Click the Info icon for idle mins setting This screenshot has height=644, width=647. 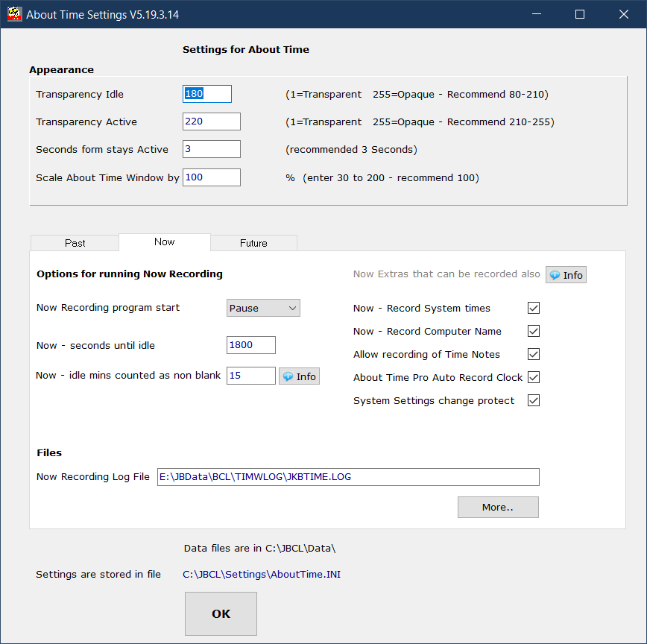(x=299, y=376)
